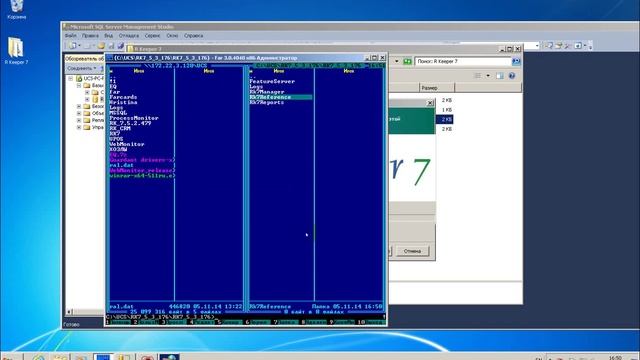The width and height of the screenshot is (640, 360).
Task: Select the 1 КБ size cell
Action: point(447,110)
